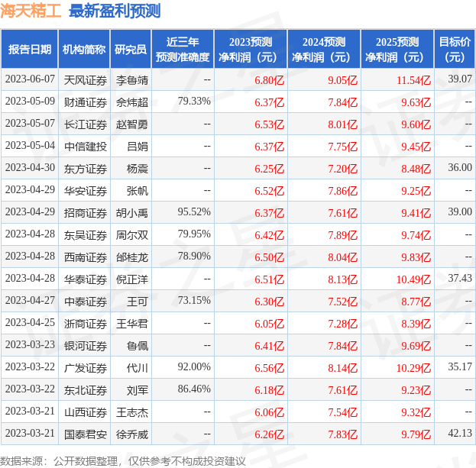Select analyst name 张帆
The image size is (476, 468).
(x=138, y=191)
